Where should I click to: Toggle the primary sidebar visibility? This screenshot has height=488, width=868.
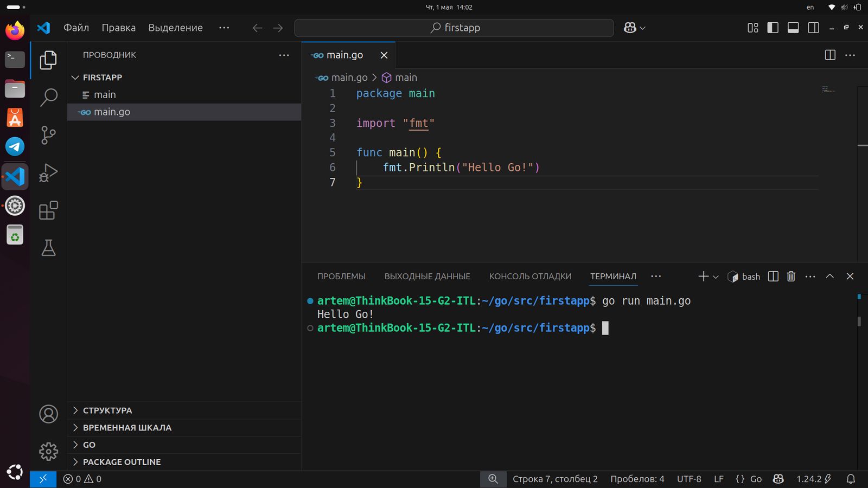773,28
